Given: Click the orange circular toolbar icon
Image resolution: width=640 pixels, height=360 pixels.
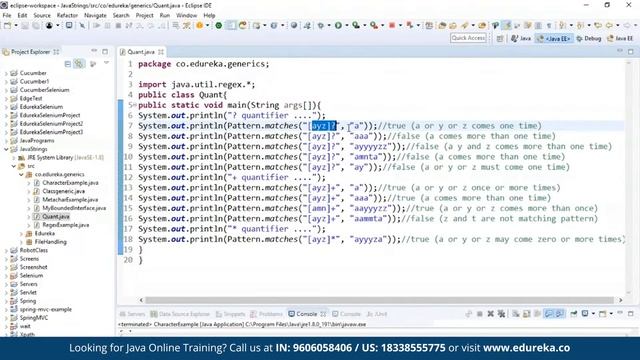Looking at the screenshot, I should [x=199, y=25].
